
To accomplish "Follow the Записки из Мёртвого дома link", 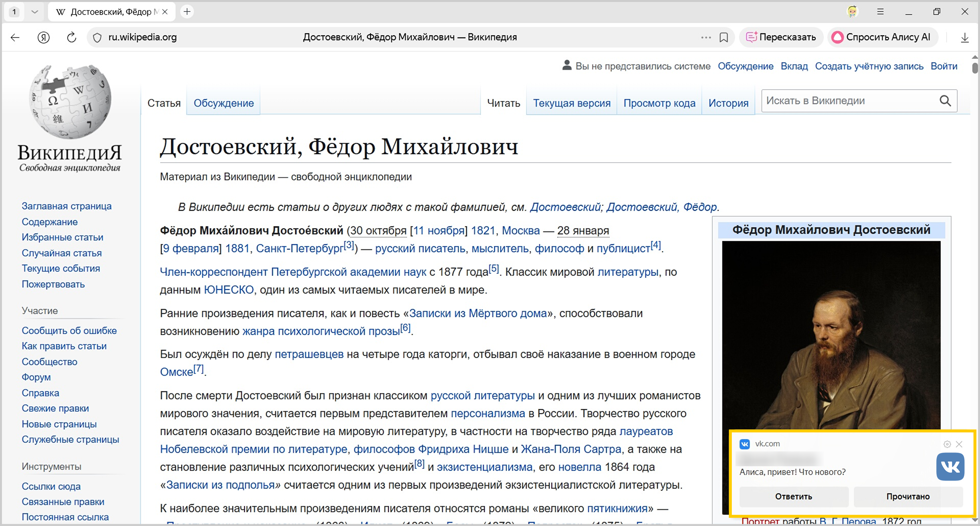I will (x=478, y=313).
